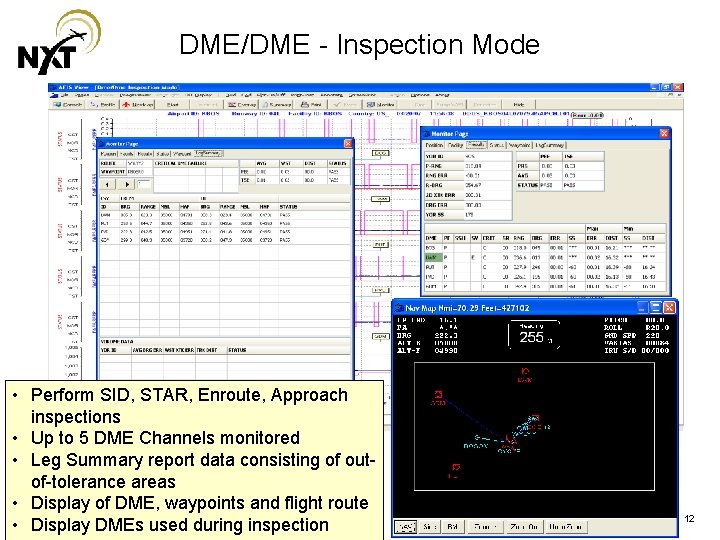This screenshot has width=720, height=540.
Task: Open the File menu in AFIS View
Action: tap(65, 95)
